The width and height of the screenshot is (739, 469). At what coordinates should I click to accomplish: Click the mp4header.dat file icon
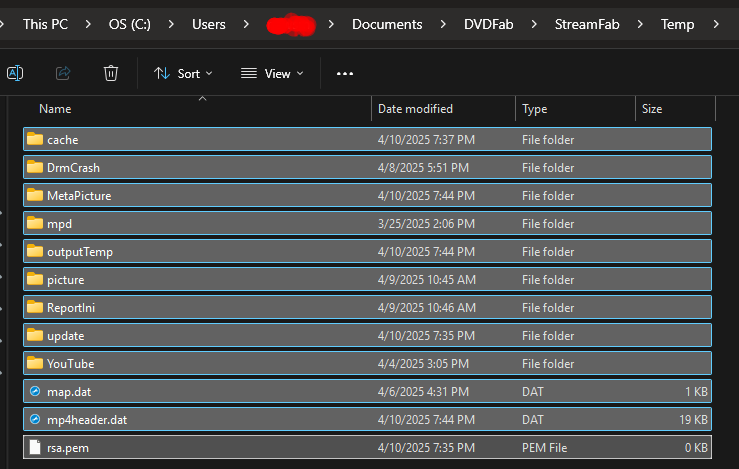click(x=35, y=420)
